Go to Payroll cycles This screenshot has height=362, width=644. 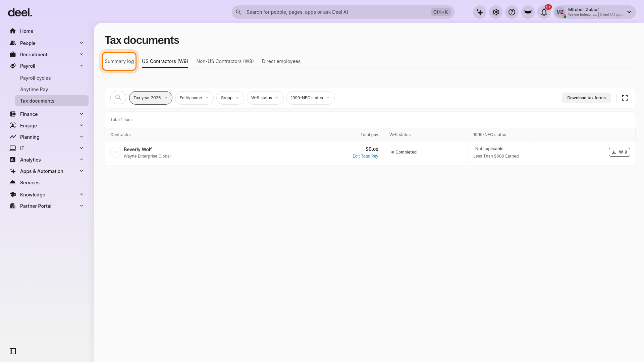(35, 78)
